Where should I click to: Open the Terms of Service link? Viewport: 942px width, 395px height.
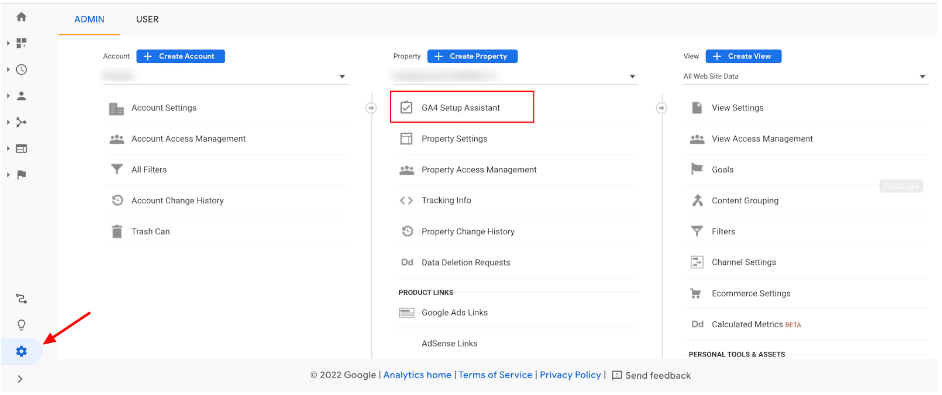tap(495, 375)
